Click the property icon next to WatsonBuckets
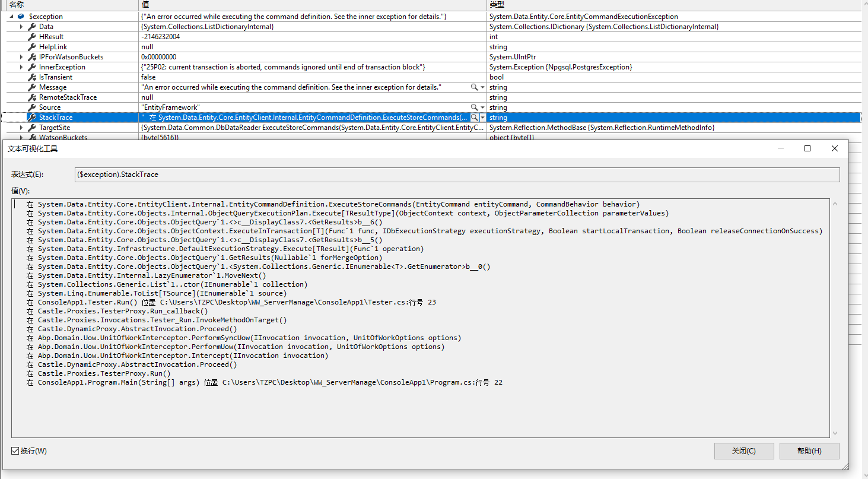Screen dimensions: 868x479 tap(31, 137)
